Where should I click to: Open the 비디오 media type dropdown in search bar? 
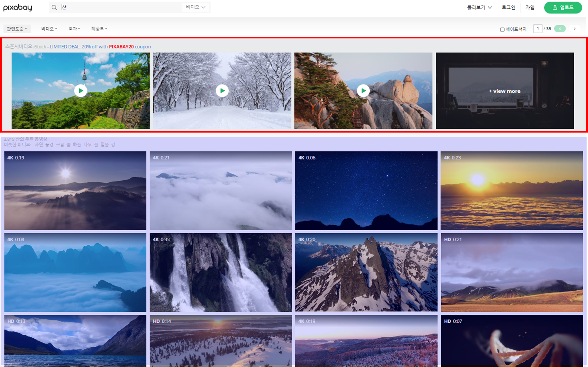tap(195, 7)
